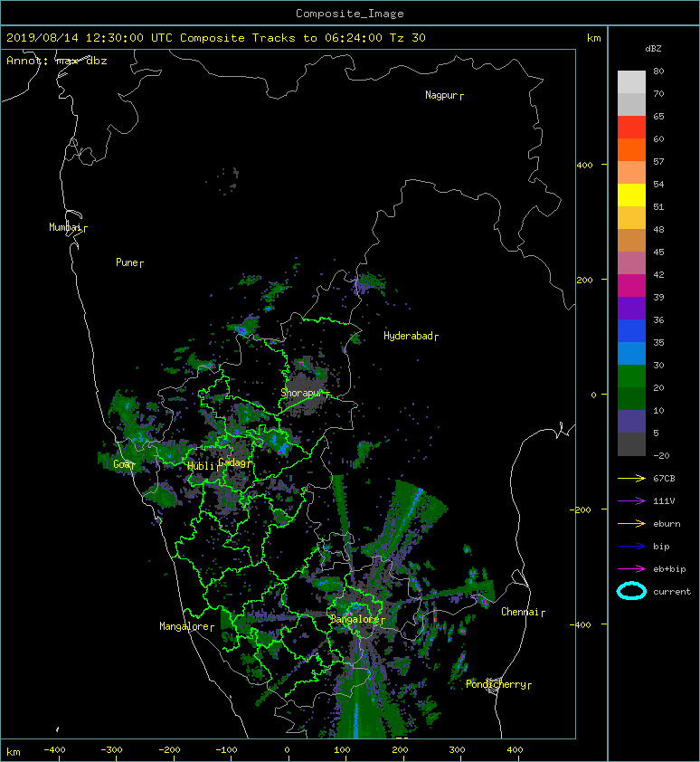Click the Pondicherry city label
This screenshot has height=762, width=700.
496,684
